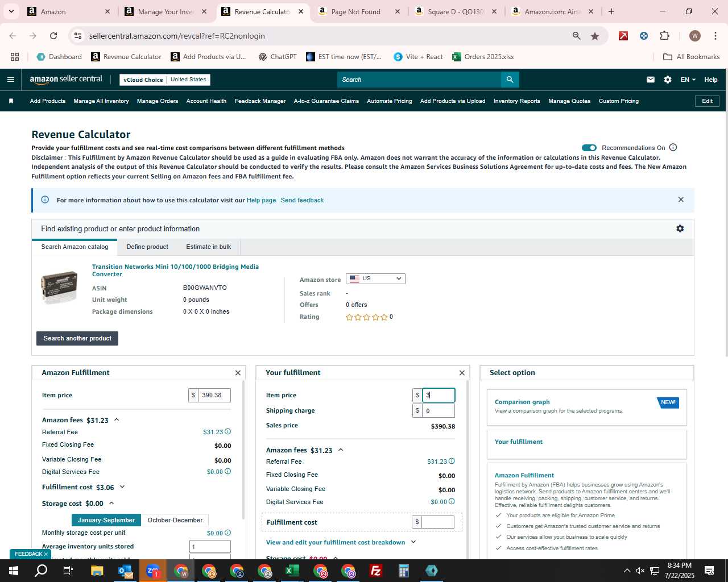Click the product thumbnail image
This screenshot has height=582, width=728.
59,288
